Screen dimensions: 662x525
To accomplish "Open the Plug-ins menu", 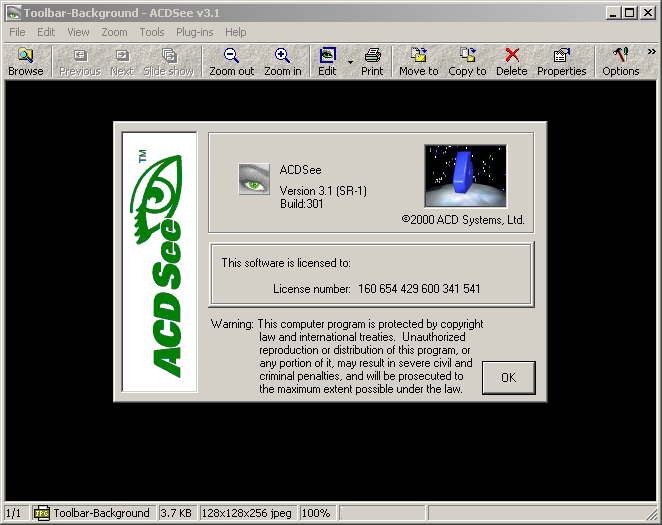I will pyautogui.click(x=194, y=32).
